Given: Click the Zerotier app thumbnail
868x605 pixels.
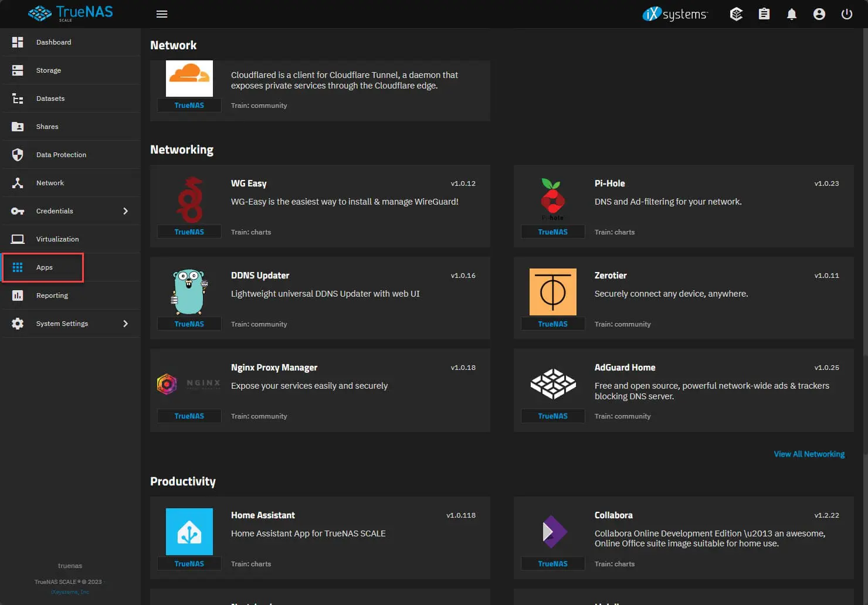Looking at the screenshot, I should 552,292.
